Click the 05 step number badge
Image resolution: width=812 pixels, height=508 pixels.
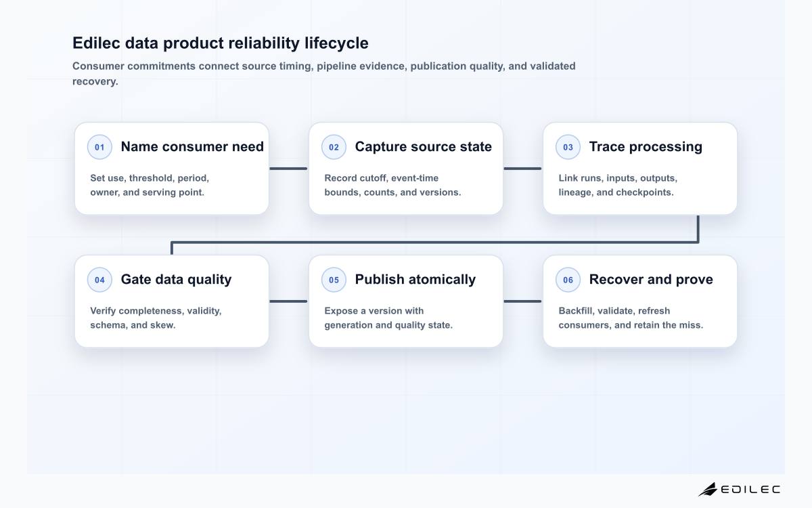coord(334,280)
